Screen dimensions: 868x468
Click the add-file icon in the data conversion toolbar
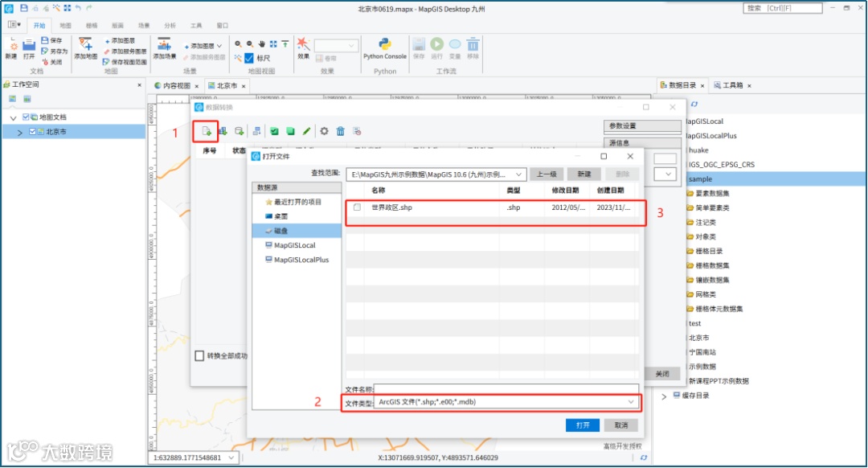(206, 131)
